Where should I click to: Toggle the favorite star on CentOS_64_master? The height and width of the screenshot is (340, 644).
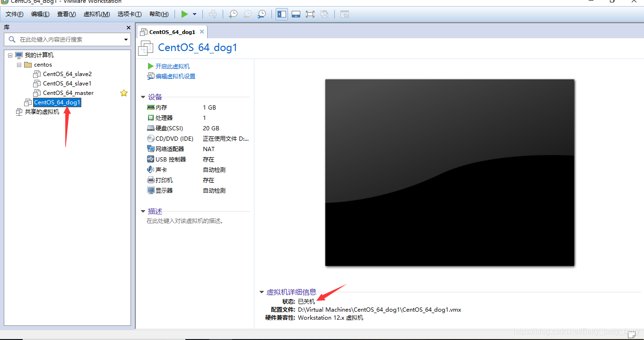point(124,93)
